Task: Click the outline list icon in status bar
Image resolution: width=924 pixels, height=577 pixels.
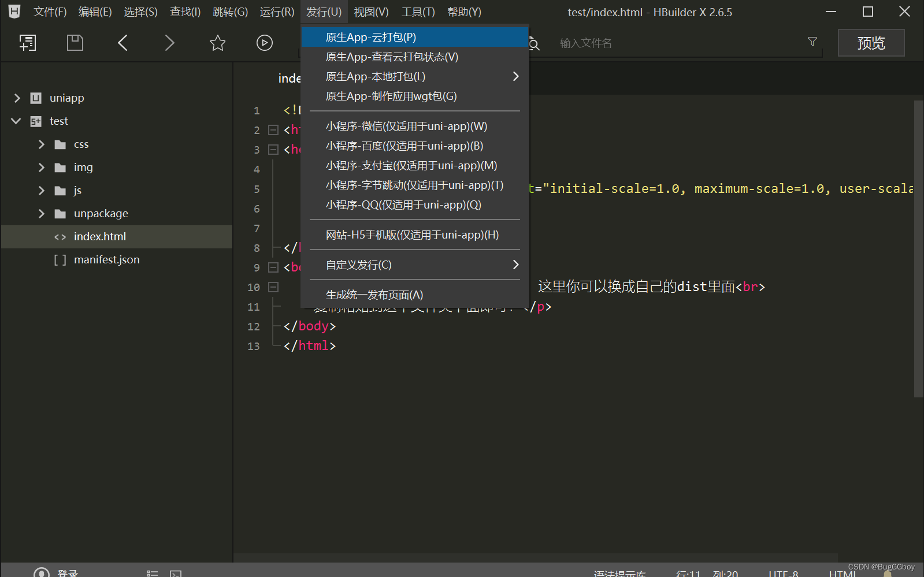Action: tap(153, 574)
